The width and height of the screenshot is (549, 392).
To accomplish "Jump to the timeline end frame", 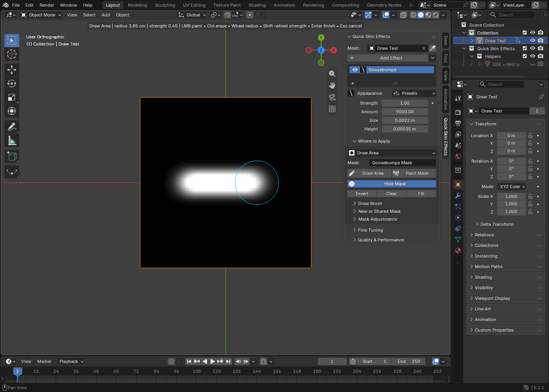I will point(228,361).
